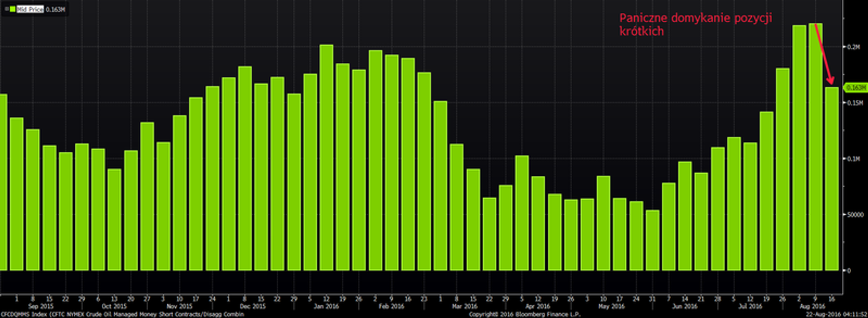Click the 50000 y-axis label
Screen dimensions: 868x318
(852, 215)
